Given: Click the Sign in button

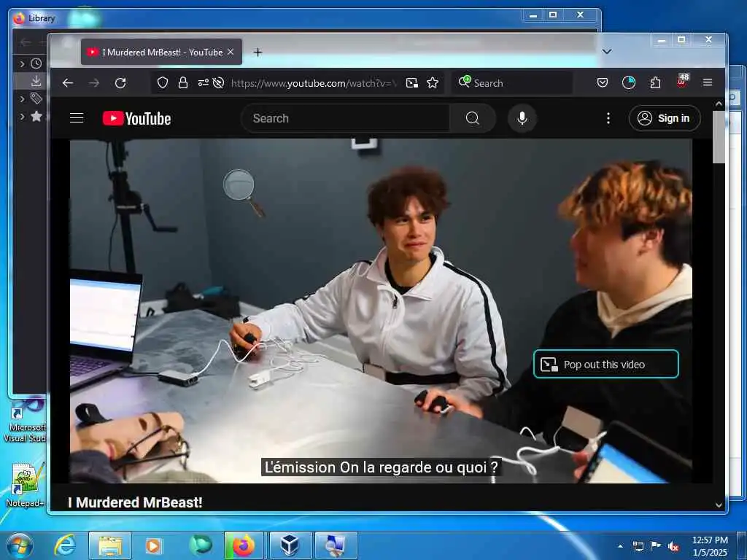Looking at the screenshot, I should pyautogui.click(x=665, y=118).
